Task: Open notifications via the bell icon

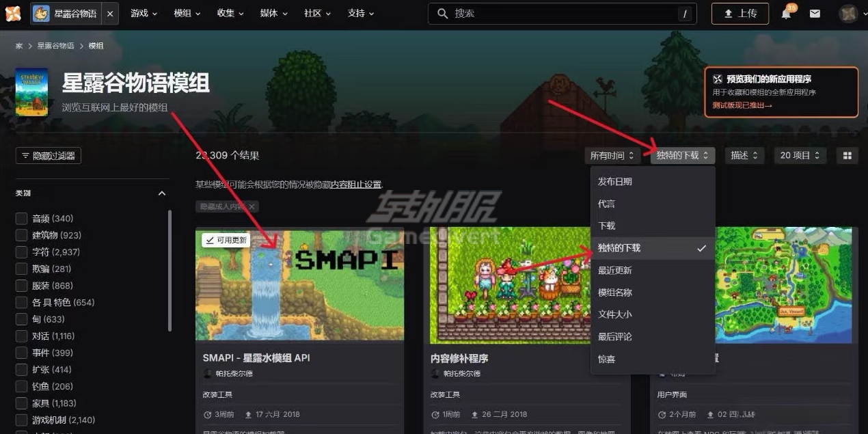Action: tap(787, 13)
